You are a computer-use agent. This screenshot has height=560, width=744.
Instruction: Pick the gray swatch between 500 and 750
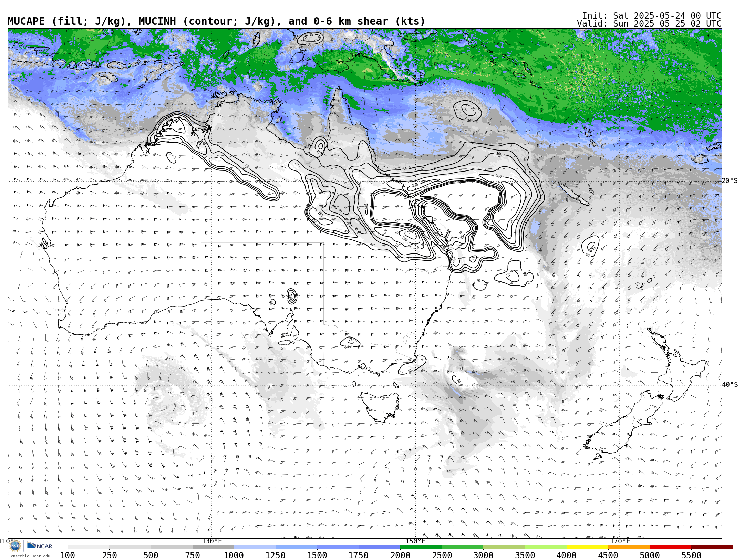[172, 547]
